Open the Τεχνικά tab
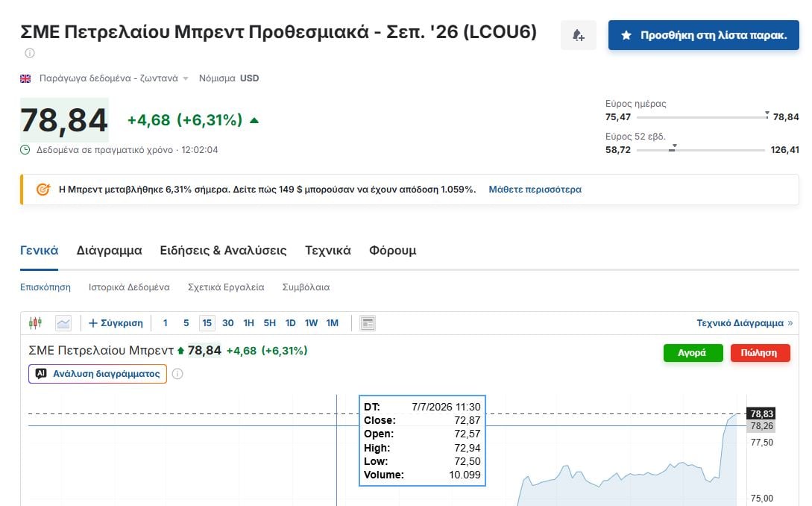 tap(328, 251)
